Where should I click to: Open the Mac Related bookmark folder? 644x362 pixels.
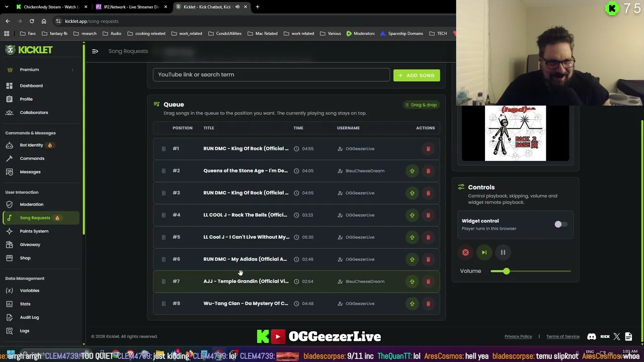(263, 34)
